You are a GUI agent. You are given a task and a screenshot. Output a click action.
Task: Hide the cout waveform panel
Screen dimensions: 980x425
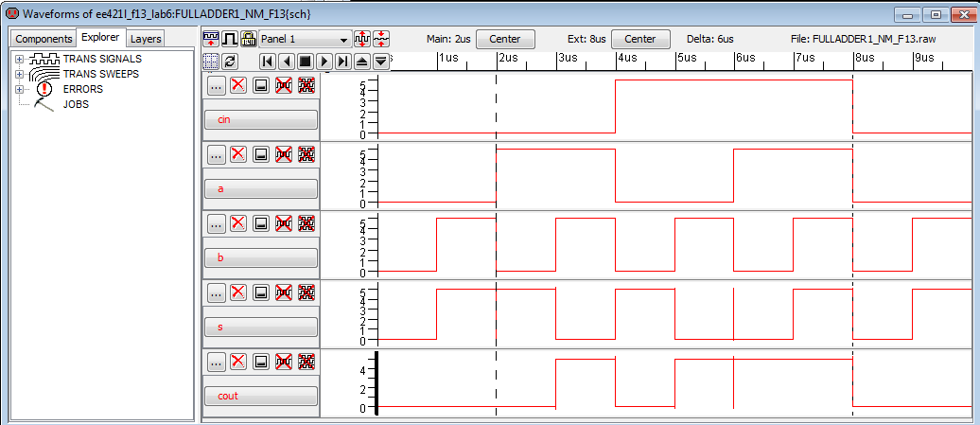pos(261,362)
